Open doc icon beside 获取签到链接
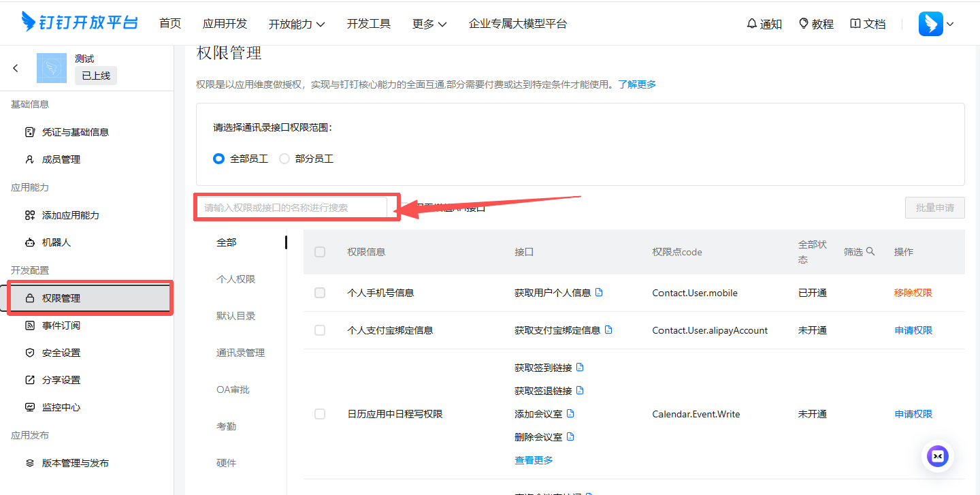The width and height of the screenshot is (980, 495). tap(580, 367)
